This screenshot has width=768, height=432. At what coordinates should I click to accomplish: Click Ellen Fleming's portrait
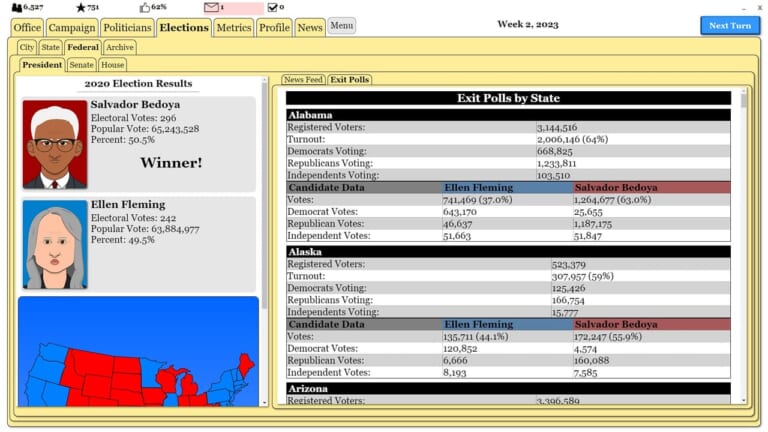[x=54, y=245]
